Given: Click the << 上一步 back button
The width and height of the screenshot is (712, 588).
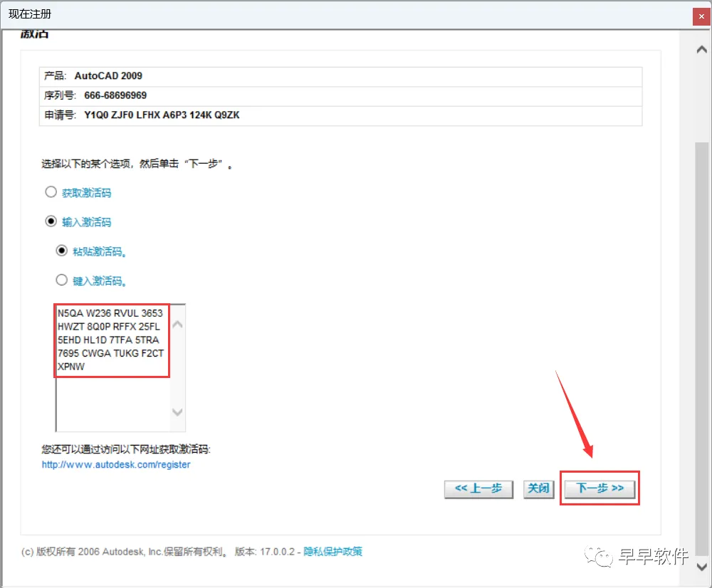Looking at the screenshot, I should coord(478,489).
